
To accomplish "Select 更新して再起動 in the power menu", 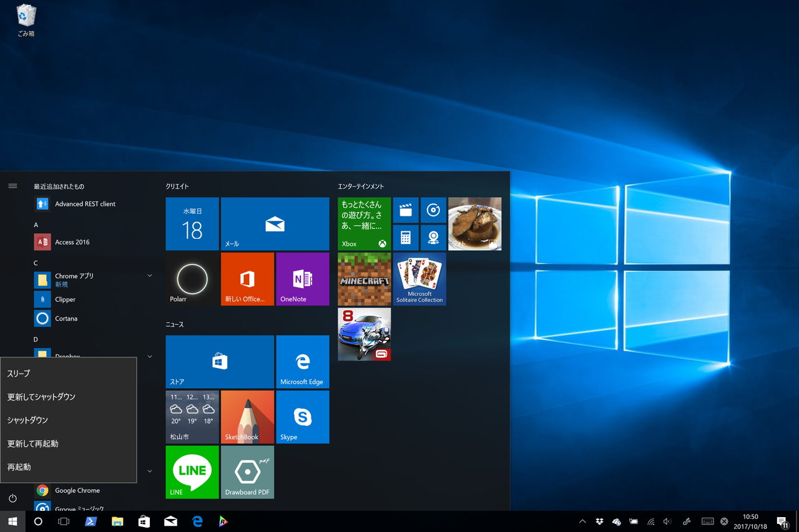I will coord(68,443).
